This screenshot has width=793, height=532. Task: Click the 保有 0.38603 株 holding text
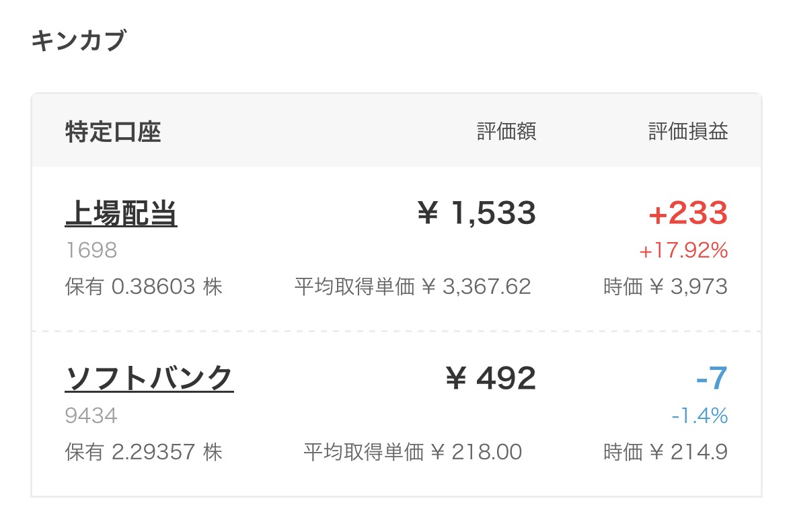[x=143, y=287]
